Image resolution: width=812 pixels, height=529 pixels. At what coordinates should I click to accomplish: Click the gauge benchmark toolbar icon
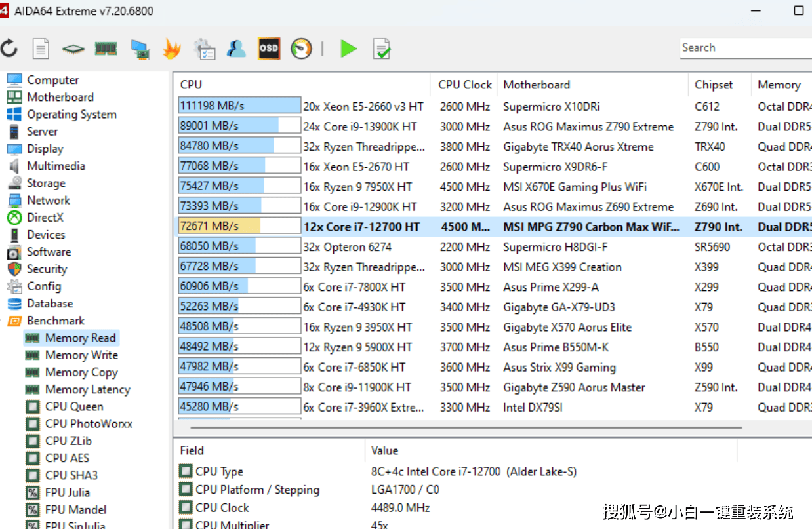point(302,49)
